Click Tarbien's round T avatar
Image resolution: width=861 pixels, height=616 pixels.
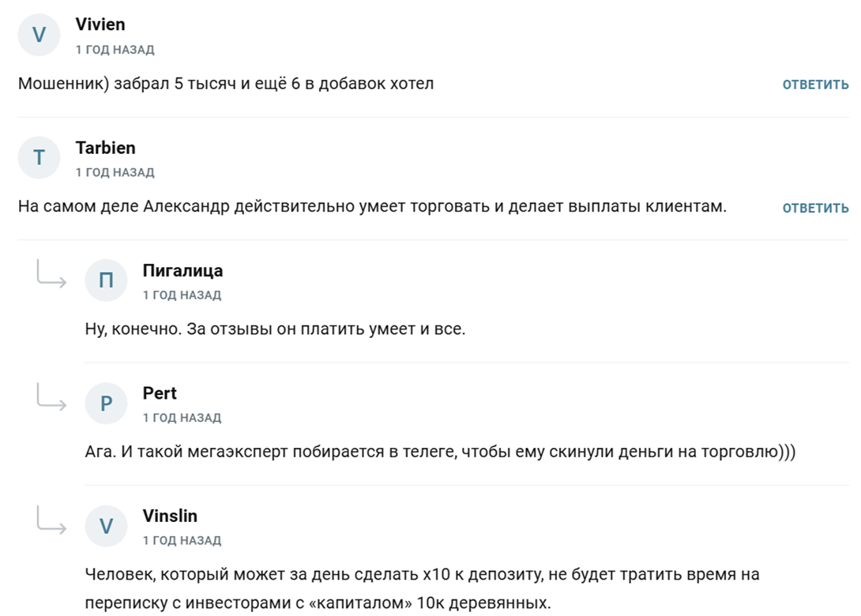point(39,158)
